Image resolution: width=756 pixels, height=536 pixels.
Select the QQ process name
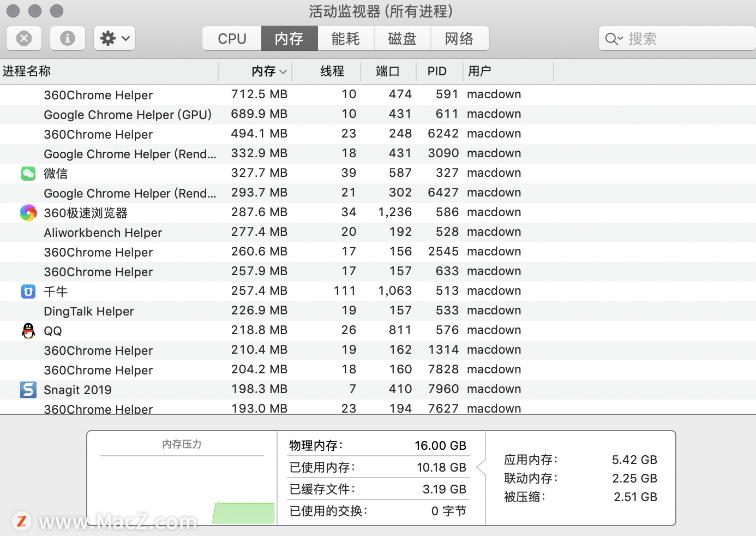[x=53, y=331]
